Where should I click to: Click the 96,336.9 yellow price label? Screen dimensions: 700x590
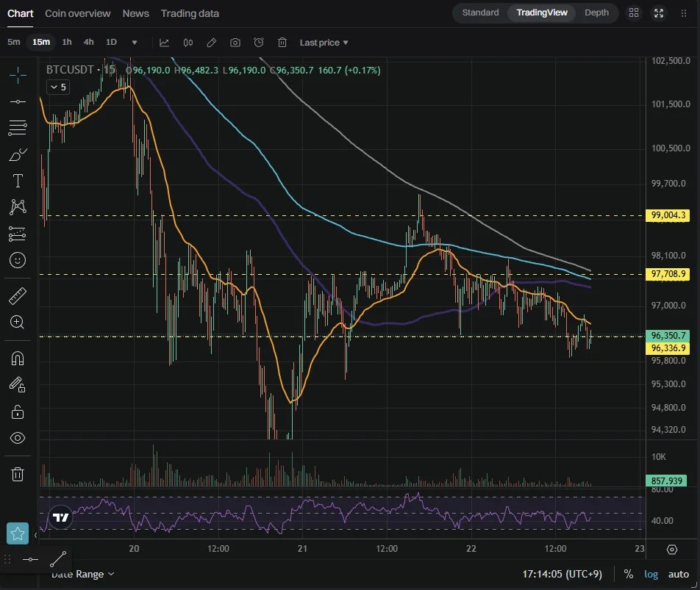668,348
